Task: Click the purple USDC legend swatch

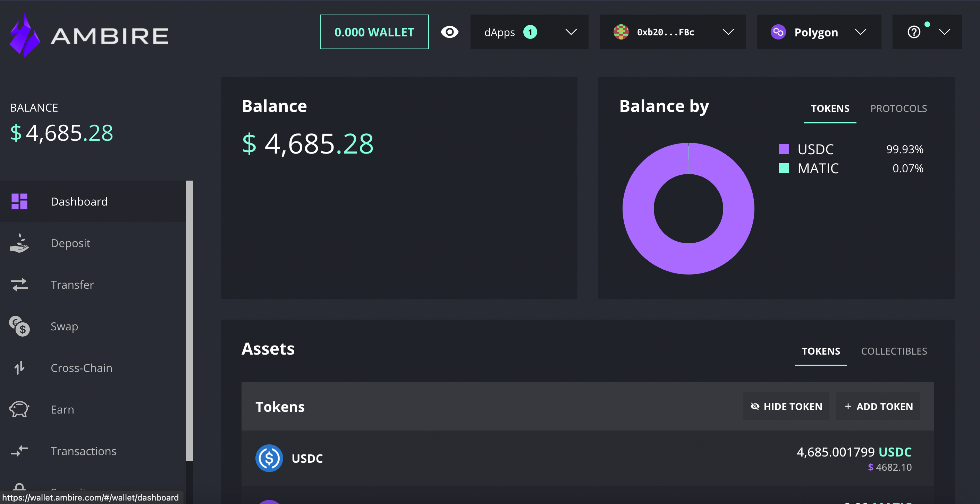Action: 784,149
